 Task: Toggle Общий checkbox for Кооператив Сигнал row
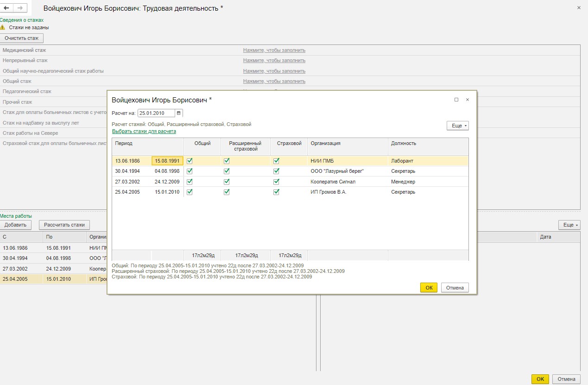click(x=190, y=182)
